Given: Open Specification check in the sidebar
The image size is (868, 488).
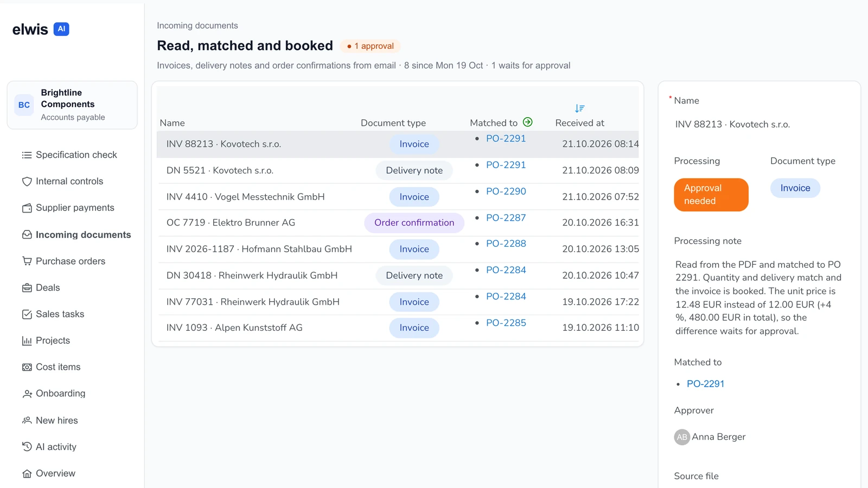Looking at the screenshot, I should pos(76,155).
